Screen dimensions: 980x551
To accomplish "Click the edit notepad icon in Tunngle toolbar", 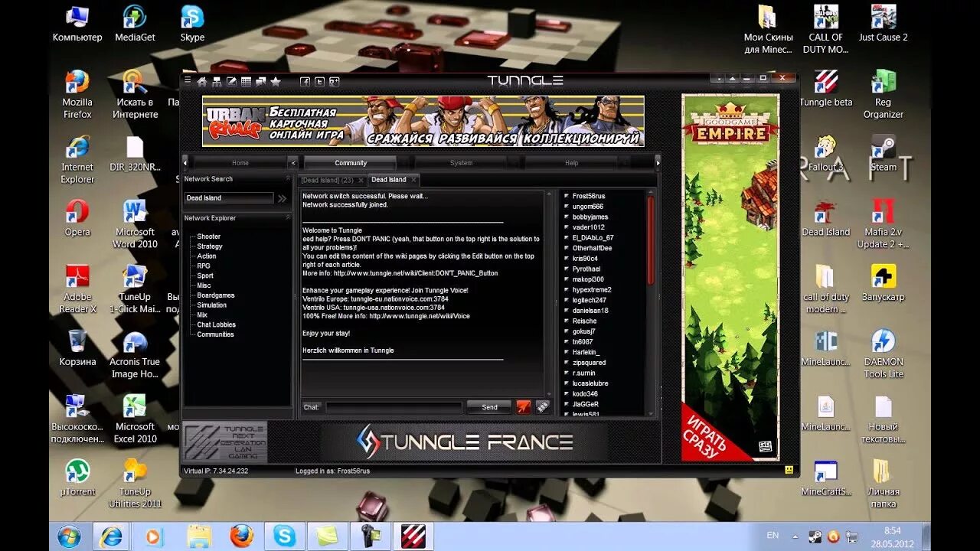I will coord(231,81).
